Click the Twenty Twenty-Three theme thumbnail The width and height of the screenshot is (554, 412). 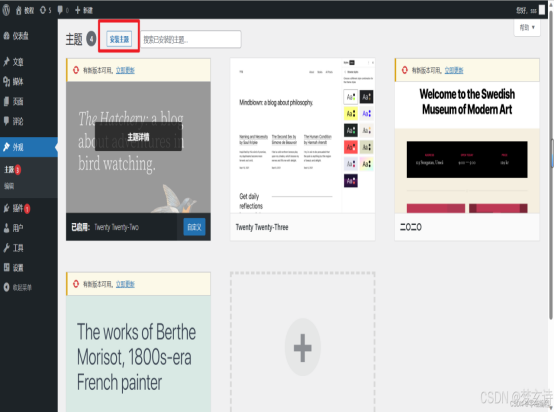[x=302, y=136]
